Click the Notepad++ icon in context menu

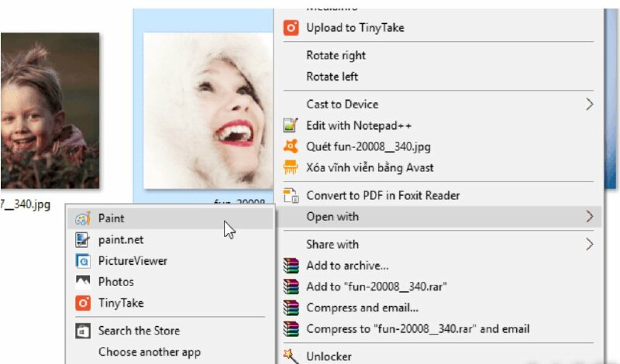(291, 125)
